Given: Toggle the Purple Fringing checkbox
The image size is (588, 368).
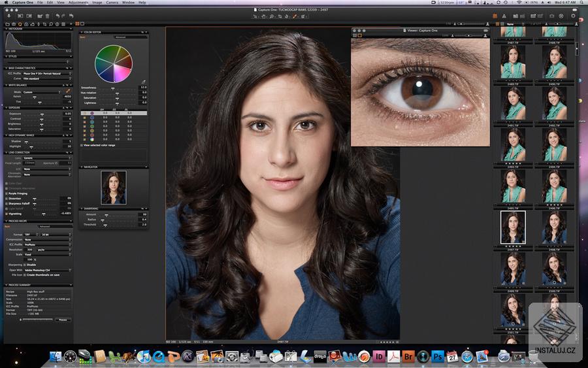Looking at the screenshot, I should (x=7, y=193).
